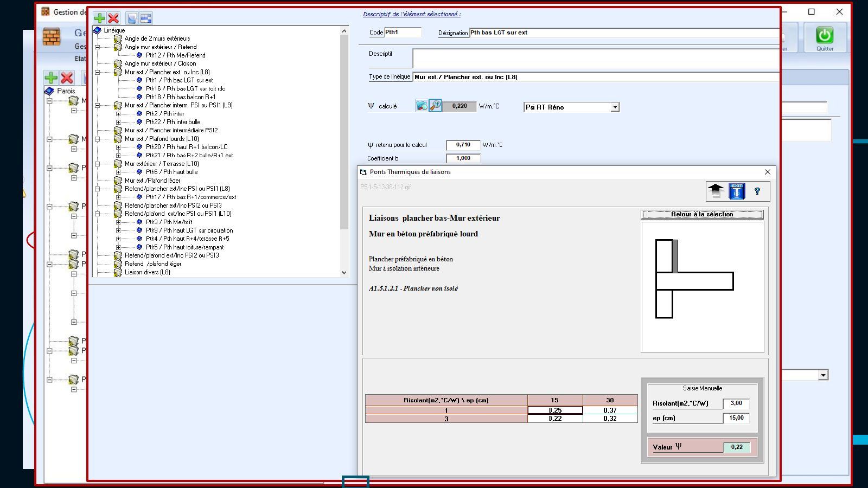Click the brick wall icon in main window header
Image resolution: width=868 pixels, height=488 pixels.
pos(52,37)
